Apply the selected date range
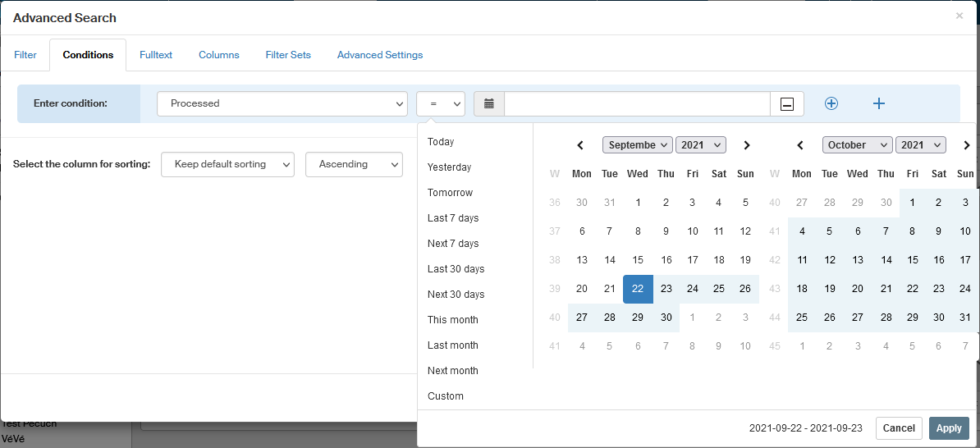This screenshot has height=448, width=980. (x=948, y=428)
